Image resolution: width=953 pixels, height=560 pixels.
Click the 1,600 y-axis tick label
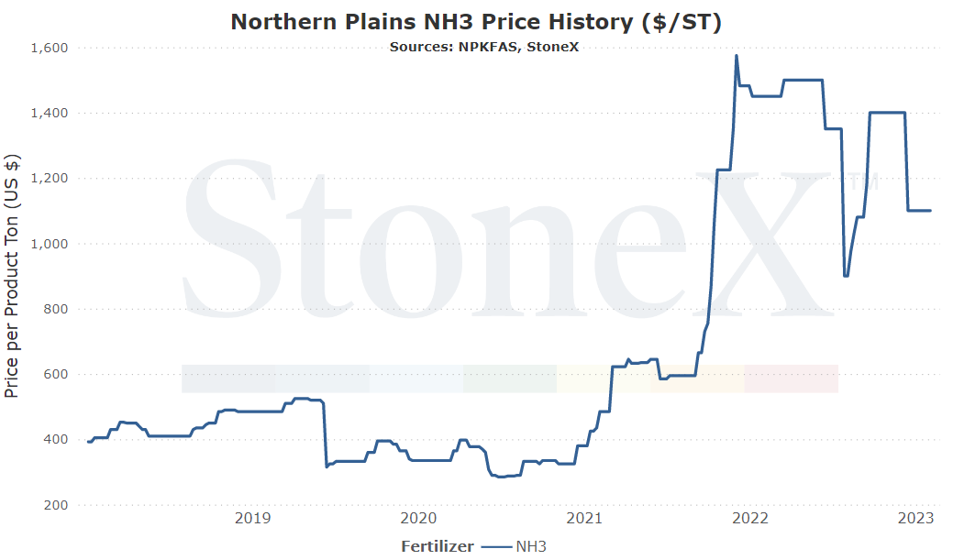(50, 48)
